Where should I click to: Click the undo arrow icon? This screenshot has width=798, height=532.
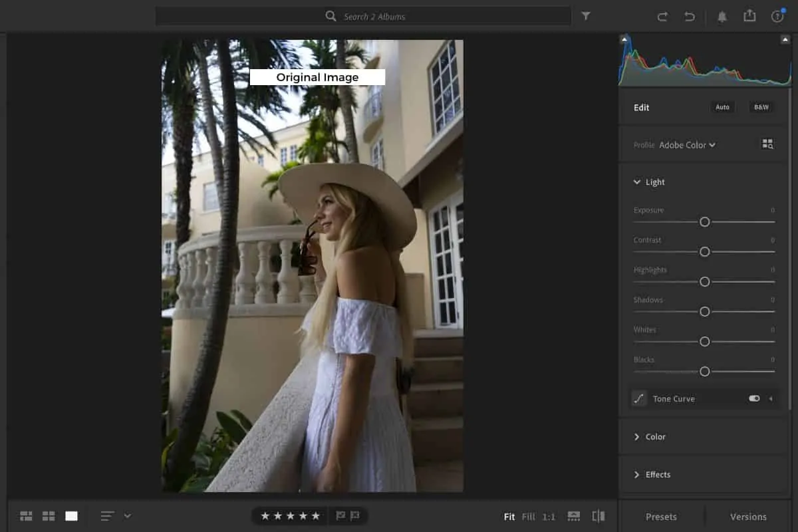[x=690, y=16]
